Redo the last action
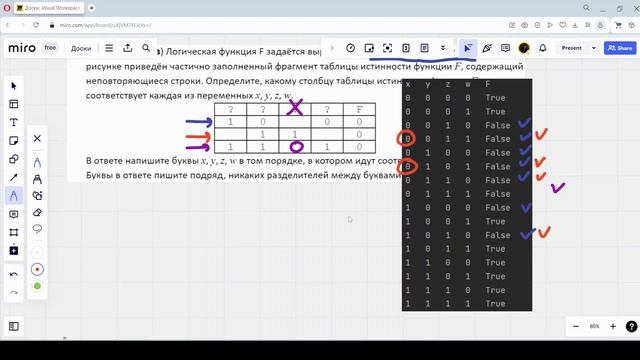Viewport: 640px width, 360px height. point(13,293)
